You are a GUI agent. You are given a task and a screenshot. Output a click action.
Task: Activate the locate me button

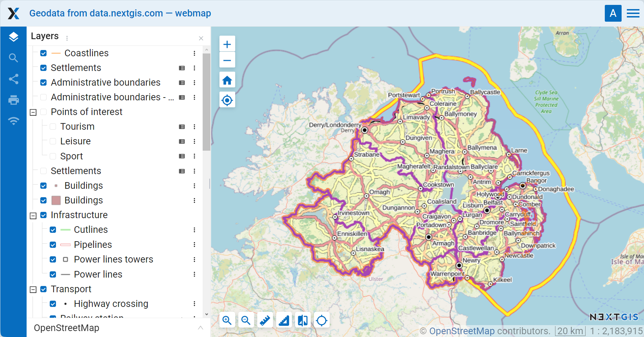click(x=227, y=100)
